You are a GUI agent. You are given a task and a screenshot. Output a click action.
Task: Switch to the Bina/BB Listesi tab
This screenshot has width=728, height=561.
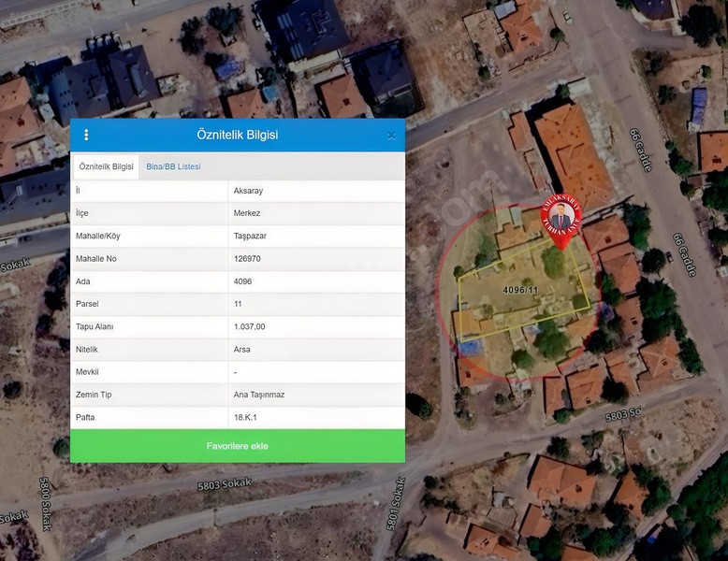pos(173,166)
